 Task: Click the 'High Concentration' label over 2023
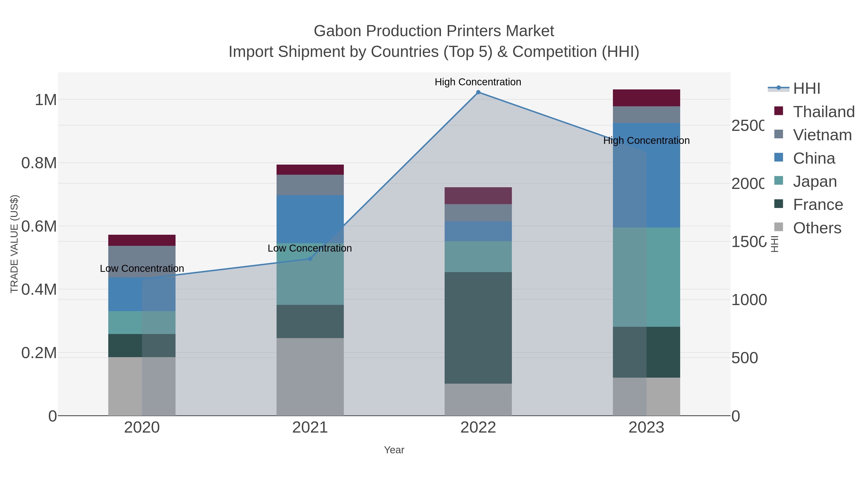pyautogui.click(x=646, y=140)
